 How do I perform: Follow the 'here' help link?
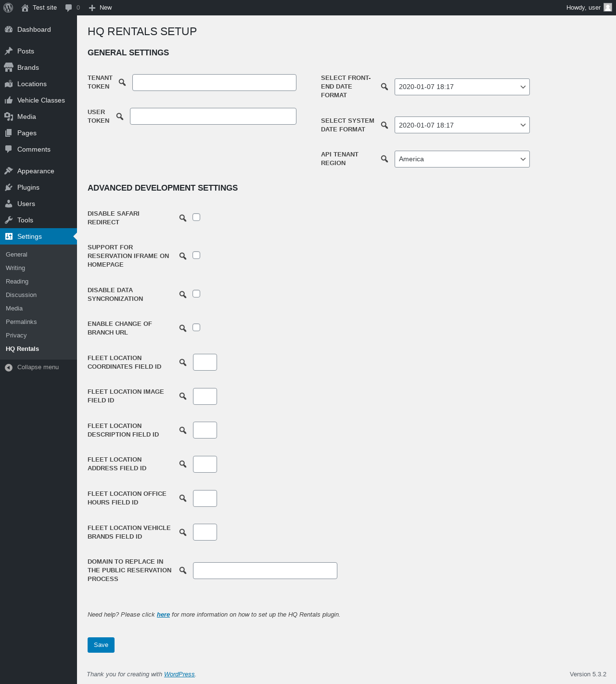click(x=163, y=615)
